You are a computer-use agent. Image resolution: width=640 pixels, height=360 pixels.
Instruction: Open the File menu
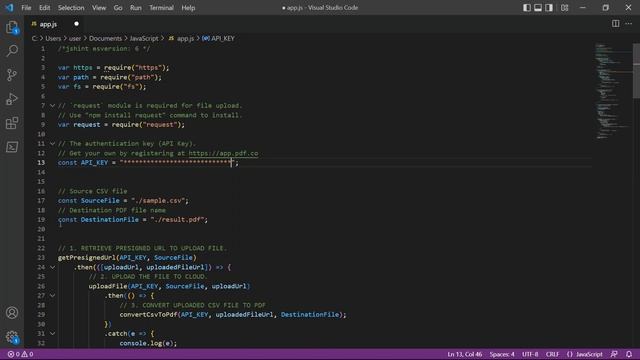coord(26,8)
